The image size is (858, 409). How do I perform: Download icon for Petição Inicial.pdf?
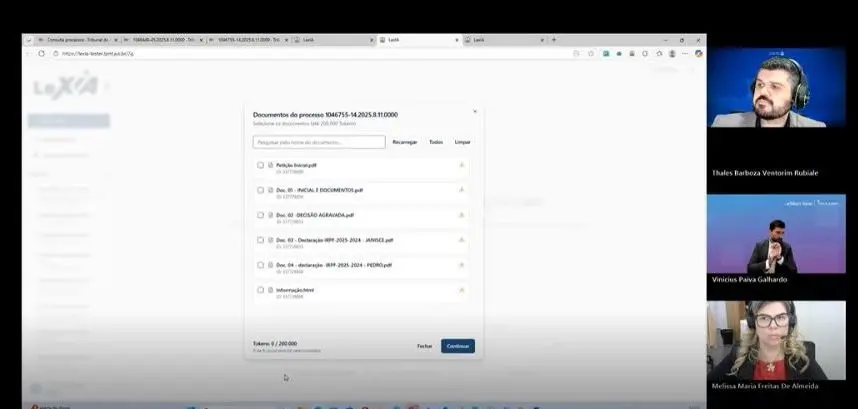point(461,166)
